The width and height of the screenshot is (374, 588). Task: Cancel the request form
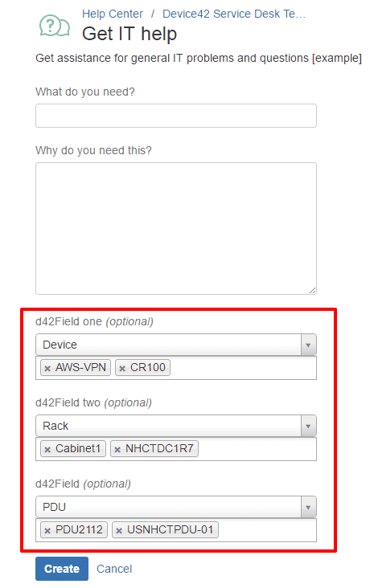tap(114, 569)
